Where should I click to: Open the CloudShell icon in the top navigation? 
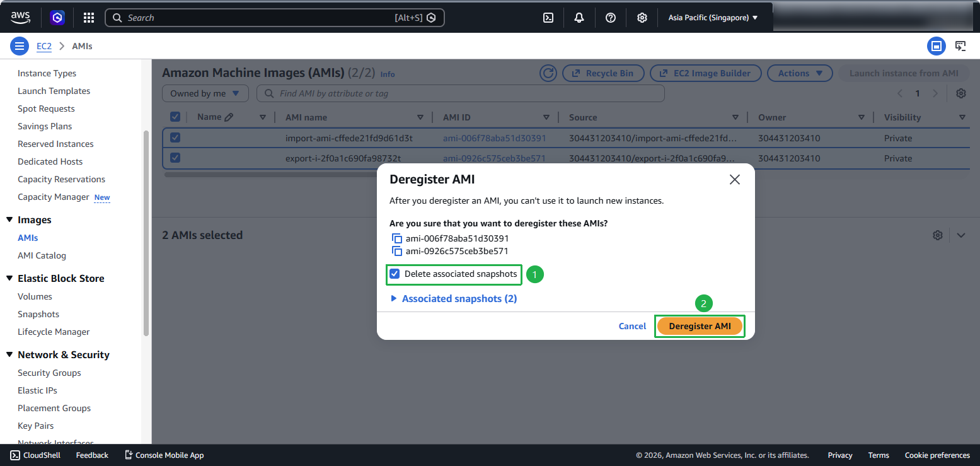pyautogui.click(x=548, y=18)
